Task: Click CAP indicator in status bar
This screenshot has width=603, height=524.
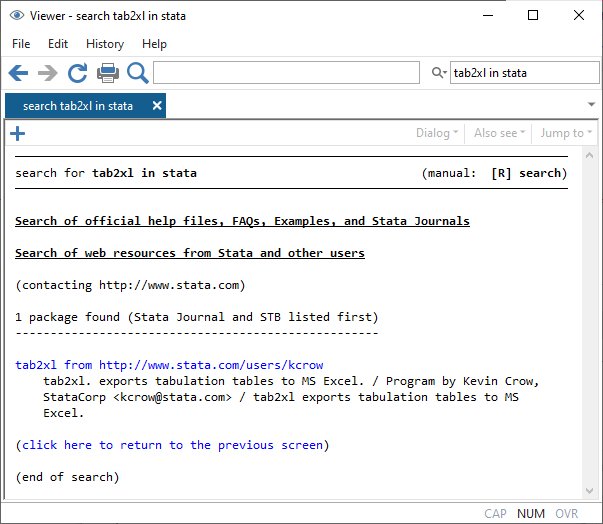Action: pos(495,514)
